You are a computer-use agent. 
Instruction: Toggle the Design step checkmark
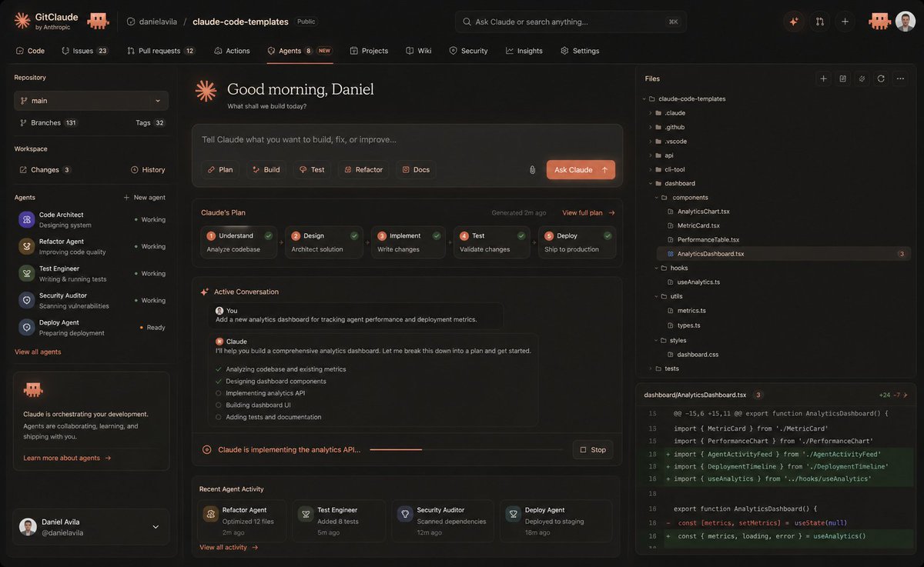pos(354,235)
